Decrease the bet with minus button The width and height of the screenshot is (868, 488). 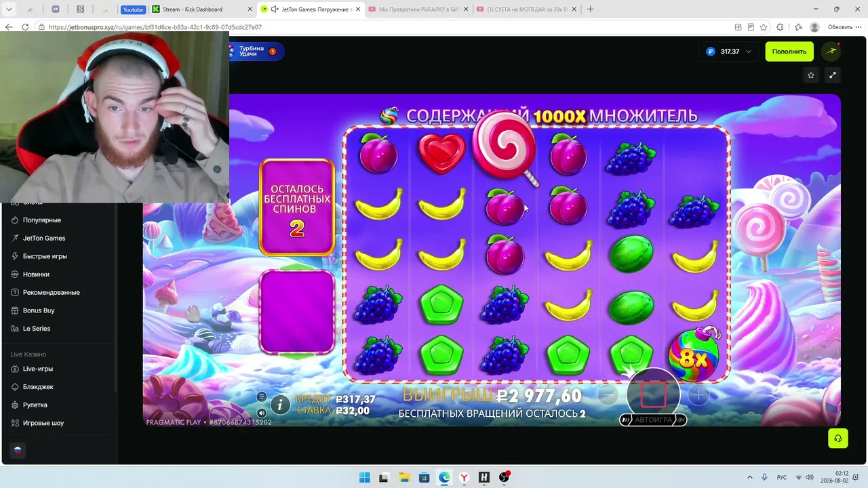click(x=608, y=394)
